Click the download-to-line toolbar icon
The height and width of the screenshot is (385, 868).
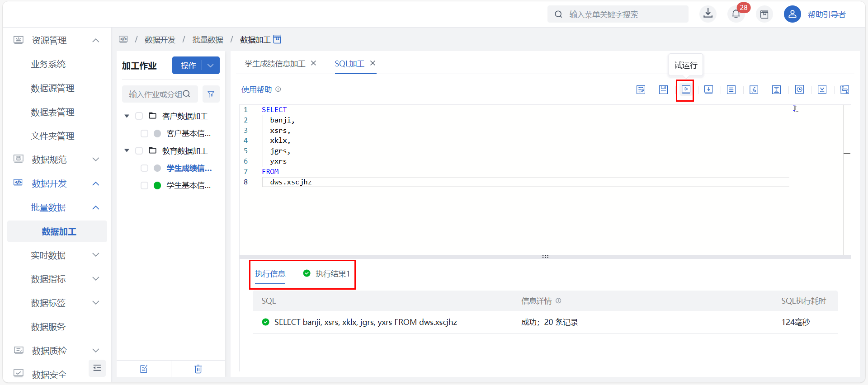(x=822, y=89)
